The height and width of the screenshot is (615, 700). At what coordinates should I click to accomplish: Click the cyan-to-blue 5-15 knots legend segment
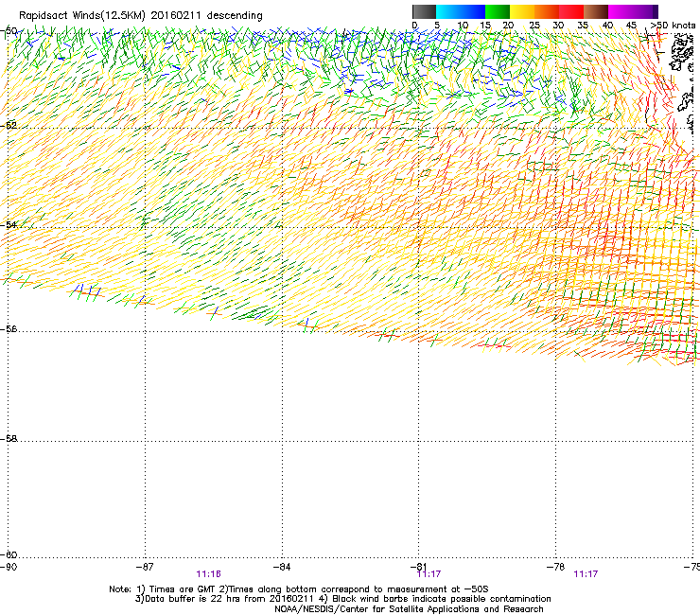click(x=461, y=11)
